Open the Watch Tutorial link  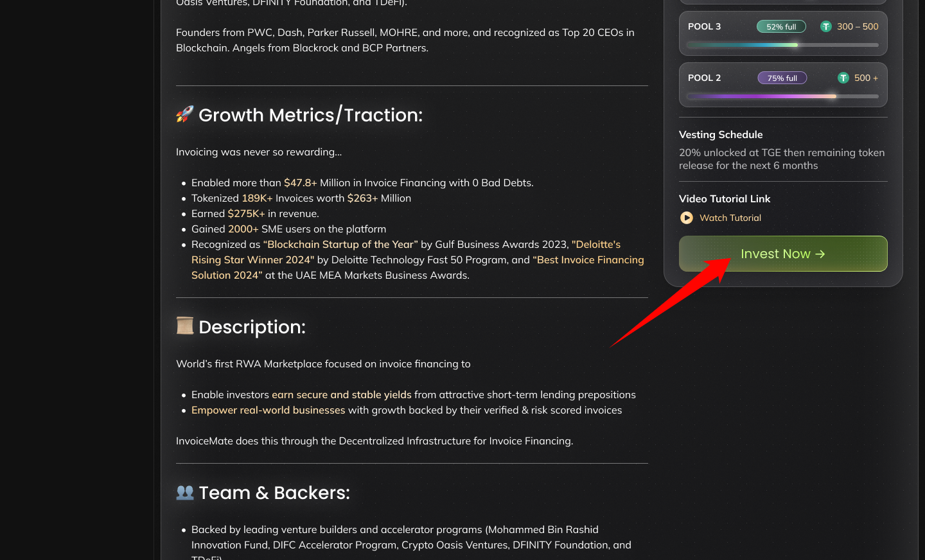pyautogui.click(x=730, y=218)
